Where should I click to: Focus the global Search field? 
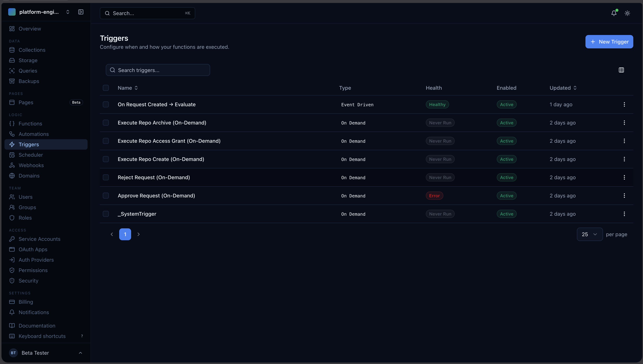tap(147, 13)
